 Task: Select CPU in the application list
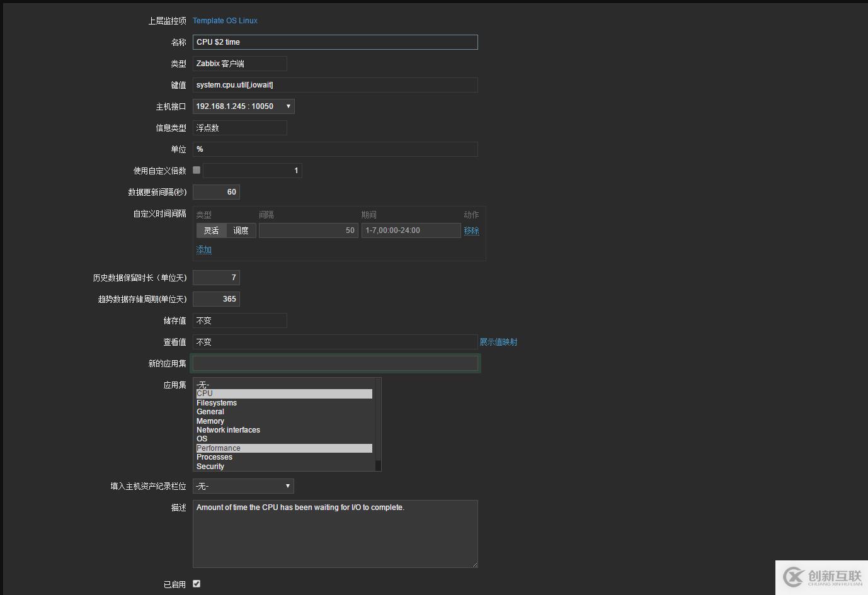(x=284, y=394)
